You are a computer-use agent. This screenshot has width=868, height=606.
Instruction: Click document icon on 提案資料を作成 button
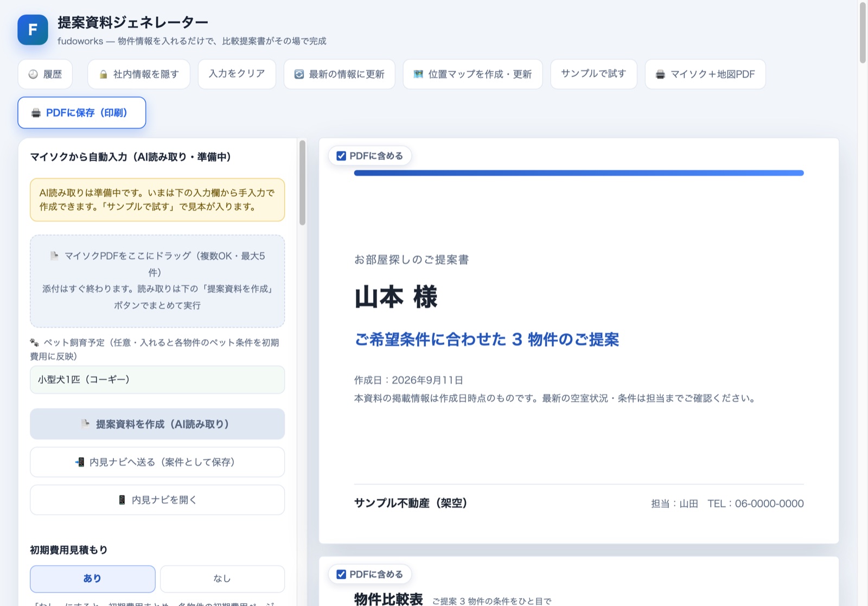coord(86,424)
